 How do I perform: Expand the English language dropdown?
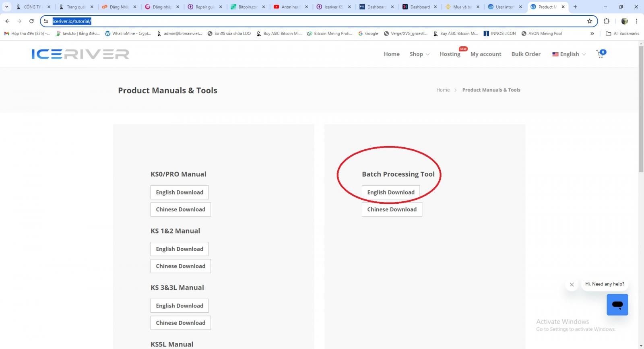pos(569,54)
